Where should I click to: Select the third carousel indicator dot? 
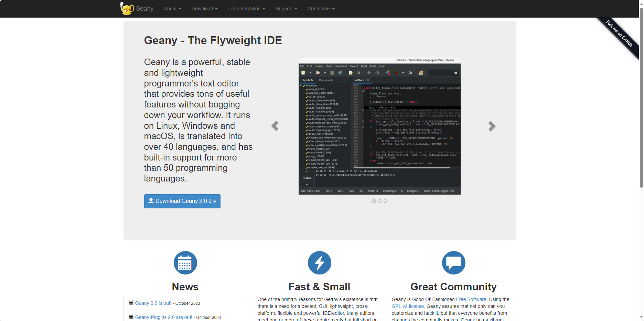tap(385, 201)
